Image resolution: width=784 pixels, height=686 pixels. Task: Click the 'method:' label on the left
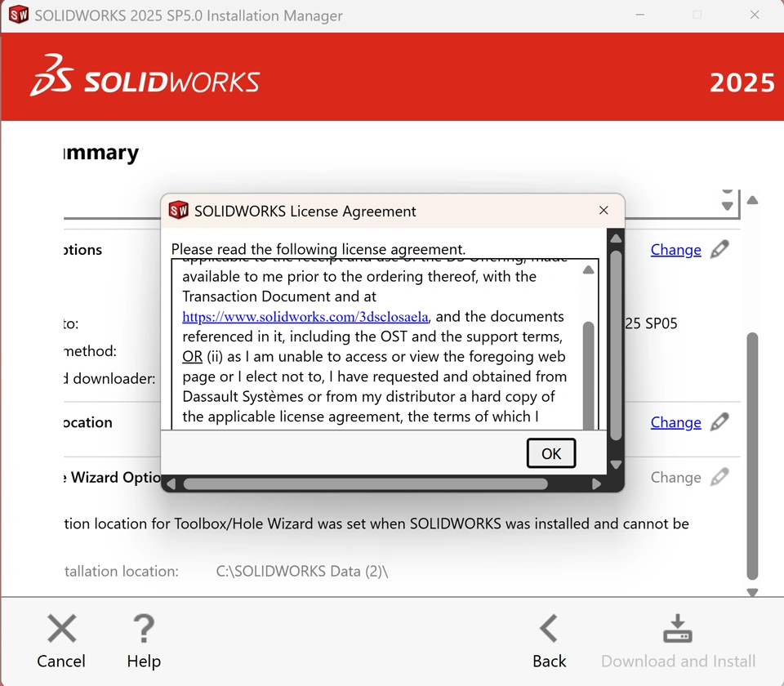91,351
